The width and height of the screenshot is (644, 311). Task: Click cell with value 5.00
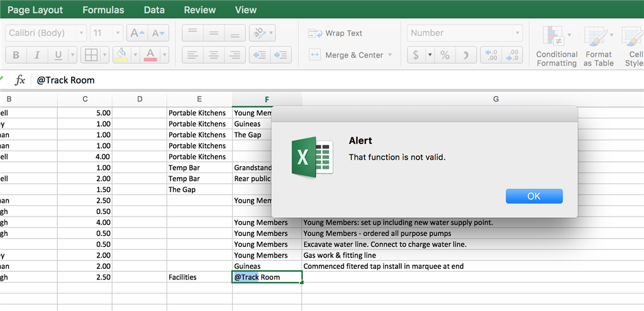click(x=85, y=113)
